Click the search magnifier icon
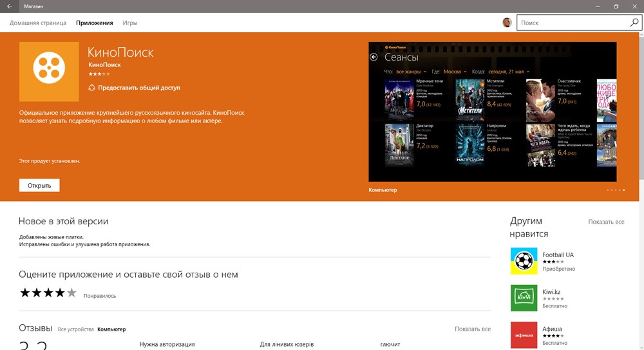The height and width of the screenshot is (350, 644). point(634,23)
